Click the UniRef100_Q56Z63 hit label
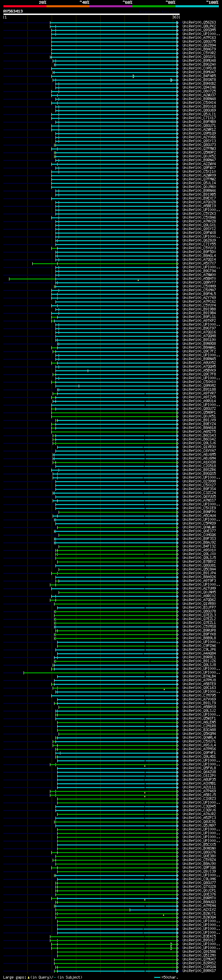This screenshot has height=980, width=222. [x=199, y=23]
